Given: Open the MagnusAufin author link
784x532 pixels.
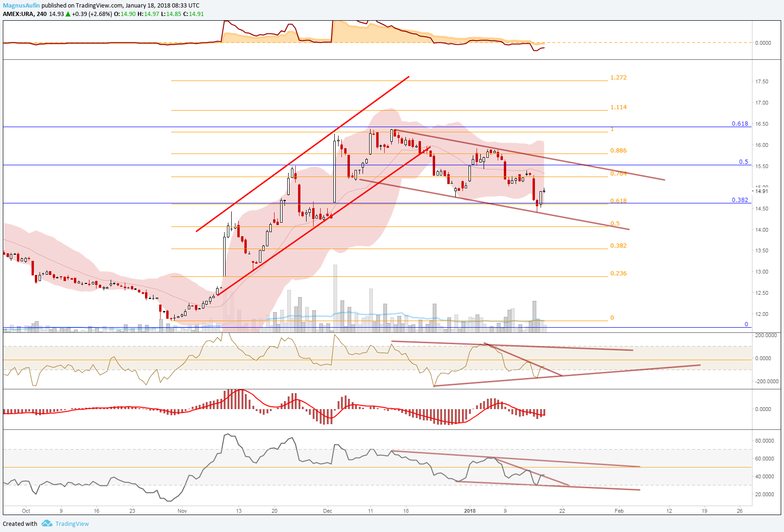Looking at the screenshot, I should pyautogui.click(x=21, y=6).
